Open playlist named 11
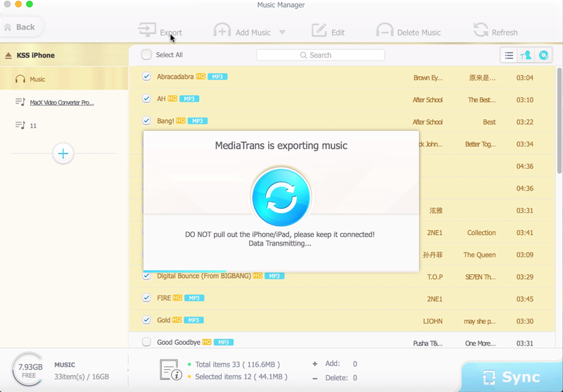This screenshot has height=392, width=563. click(33, 126)
